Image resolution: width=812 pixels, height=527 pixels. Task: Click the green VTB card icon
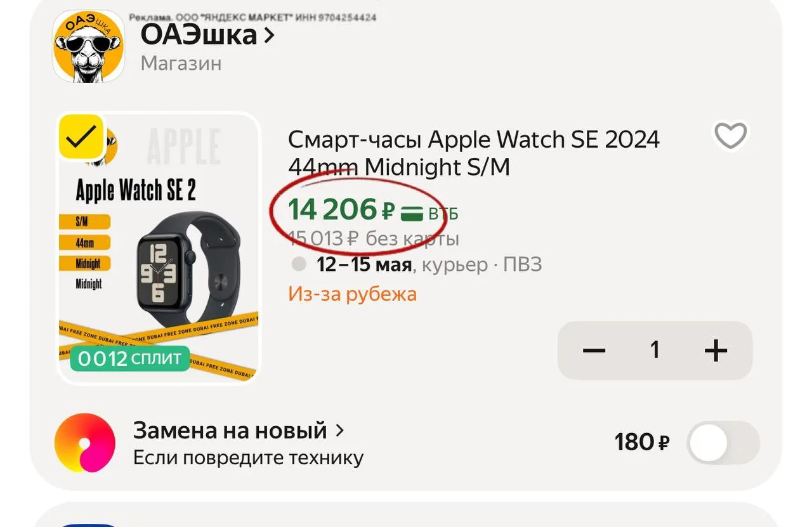click(412, 213)
